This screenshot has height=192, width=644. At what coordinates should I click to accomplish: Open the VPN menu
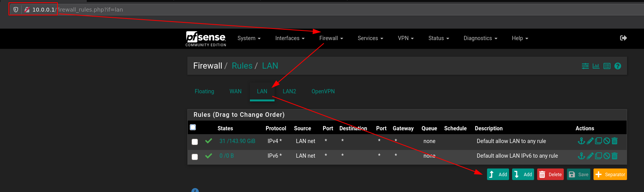[x=406, y=38]
